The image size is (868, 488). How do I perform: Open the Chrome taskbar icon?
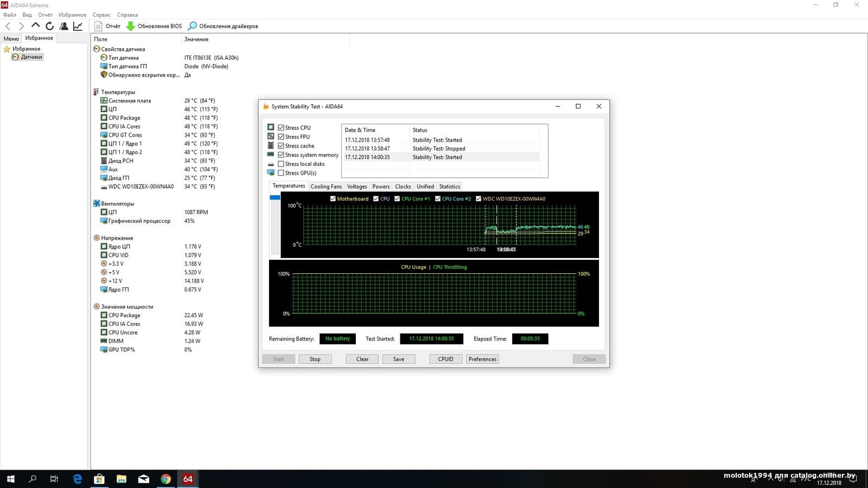(x=166, y=479)
